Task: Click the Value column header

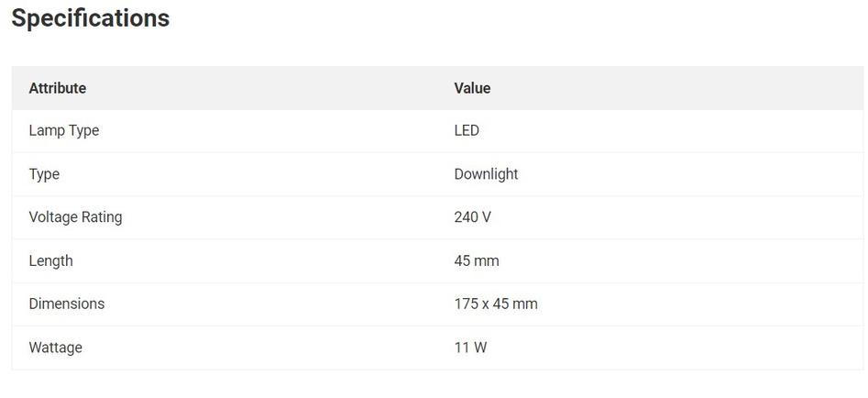Action: pos(472,88)
